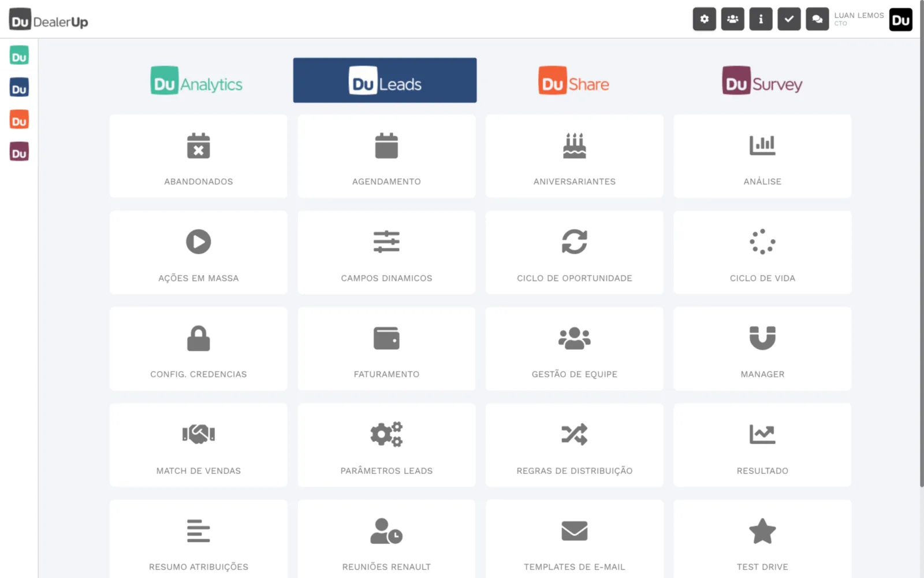
Task: Open the Test Drive tile
Action: tap(762, 539)
